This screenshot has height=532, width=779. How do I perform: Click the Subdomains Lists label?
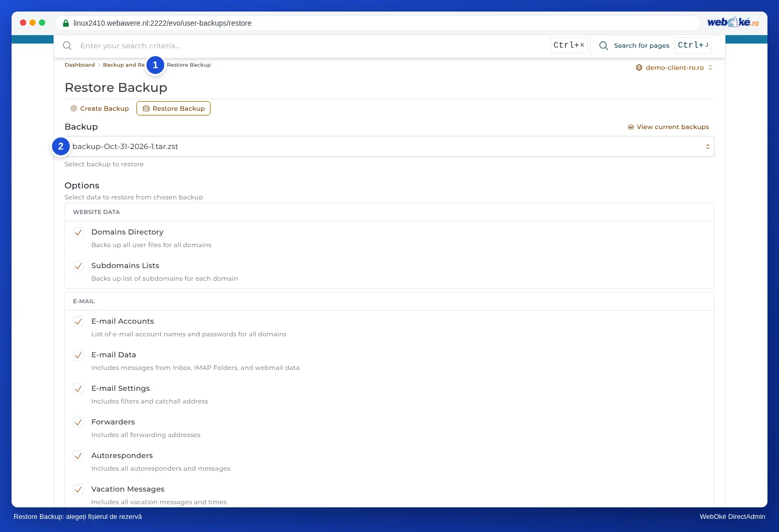pos(125,265)
